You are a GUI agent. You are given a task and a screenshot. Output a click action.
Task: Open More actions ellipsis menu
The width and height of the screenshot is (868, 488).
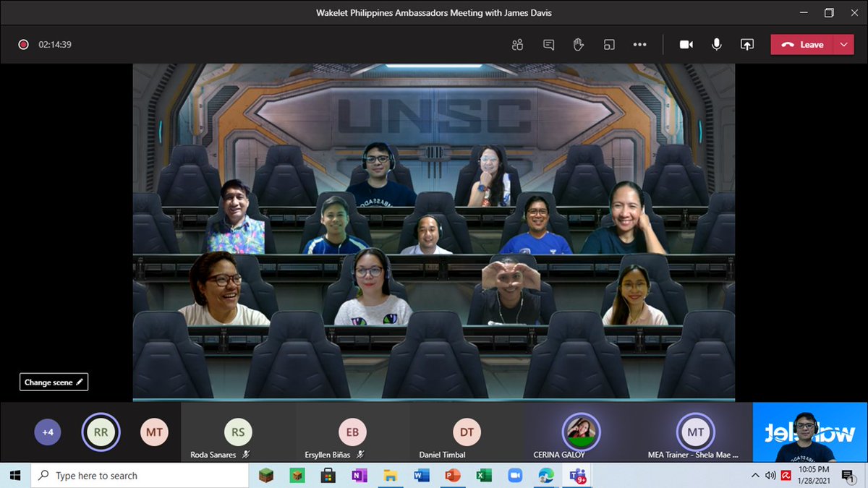point(639,45)
